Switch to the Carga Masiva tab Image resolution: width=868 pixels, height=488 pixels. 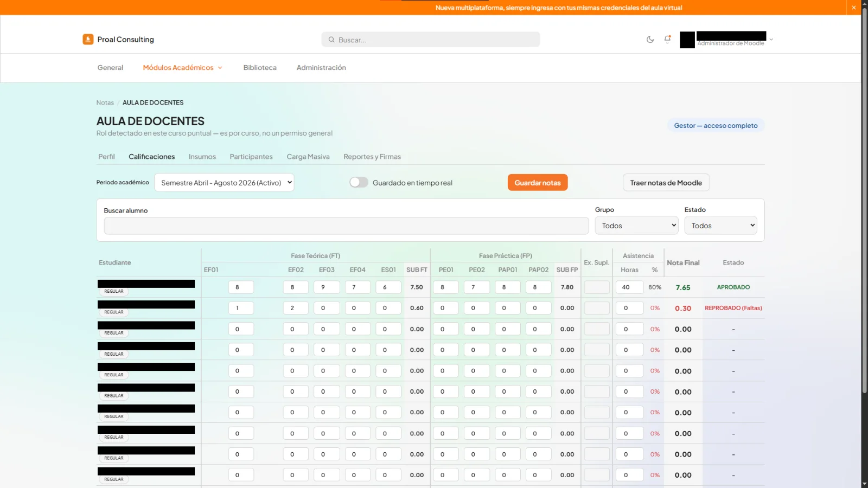tap(308, 157)
